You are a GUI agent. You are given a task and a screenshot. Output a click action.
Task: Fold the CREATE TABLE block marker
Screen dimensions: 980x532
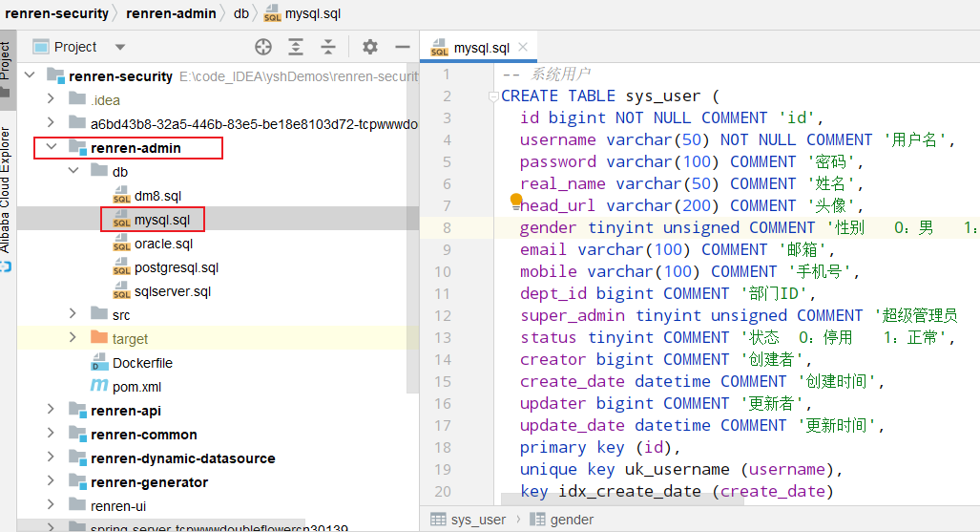(493, 96)
